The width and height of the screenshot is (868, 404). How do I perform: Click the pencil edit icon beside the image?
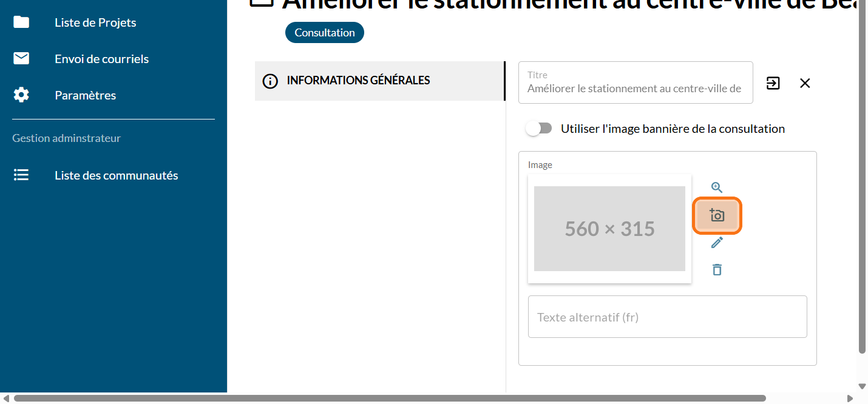tap(717, 243)
